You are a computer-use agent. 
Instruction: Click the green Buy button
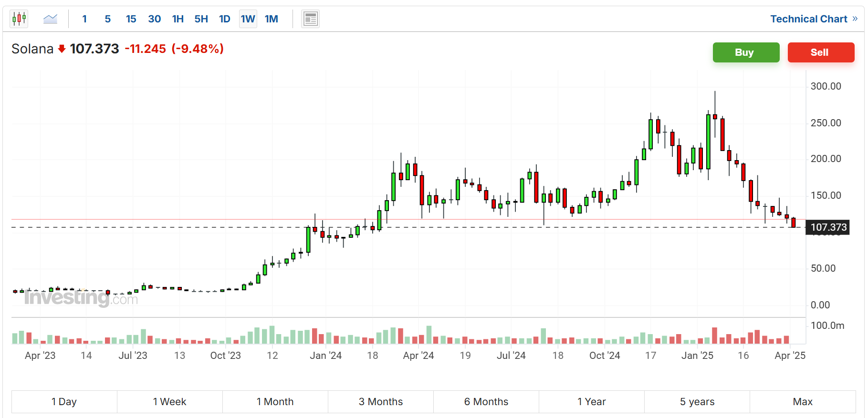click(746, 52)
